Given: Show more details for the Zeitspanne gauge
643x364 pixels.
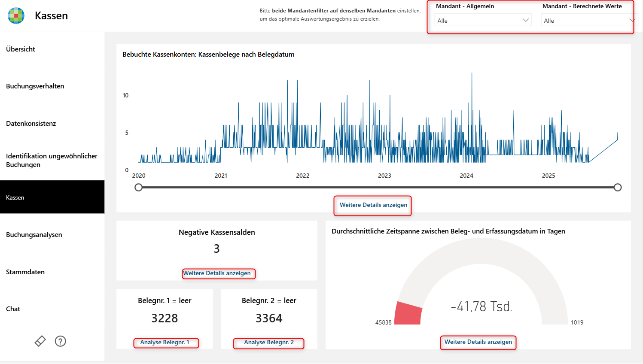Looking at the screenshot, I should click(x=478, y=342).
